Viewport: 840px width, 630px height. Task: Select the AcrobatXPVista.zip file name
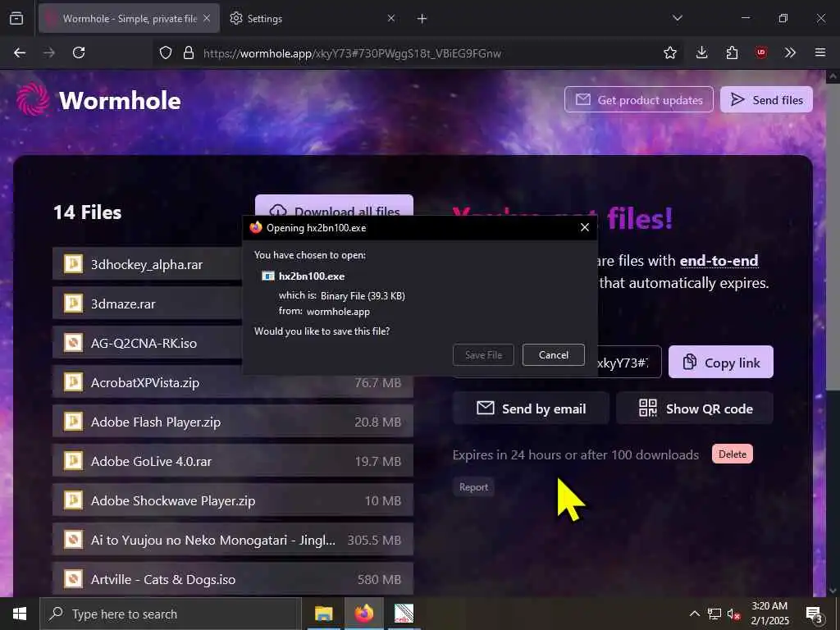145,382
